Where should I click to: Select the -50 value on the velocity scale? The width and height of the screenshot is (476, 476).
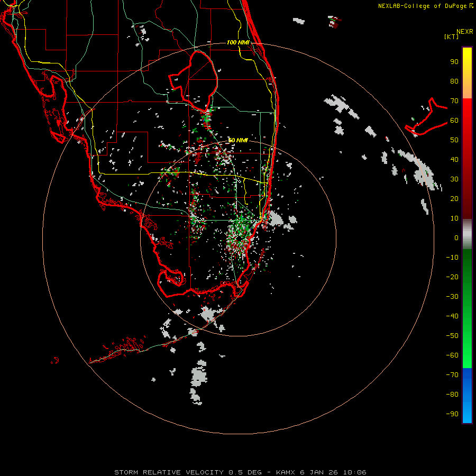click(452, 336)
